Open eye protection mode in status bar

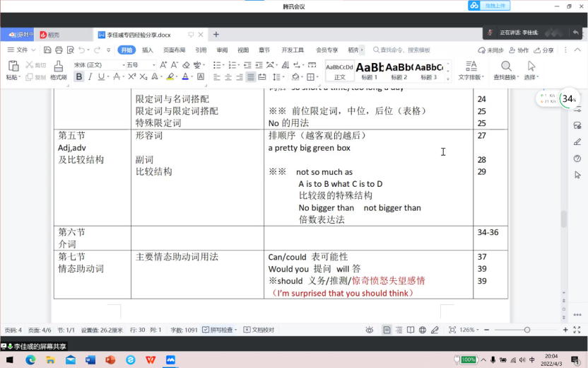pyautogui.click(x=369, y=330)
